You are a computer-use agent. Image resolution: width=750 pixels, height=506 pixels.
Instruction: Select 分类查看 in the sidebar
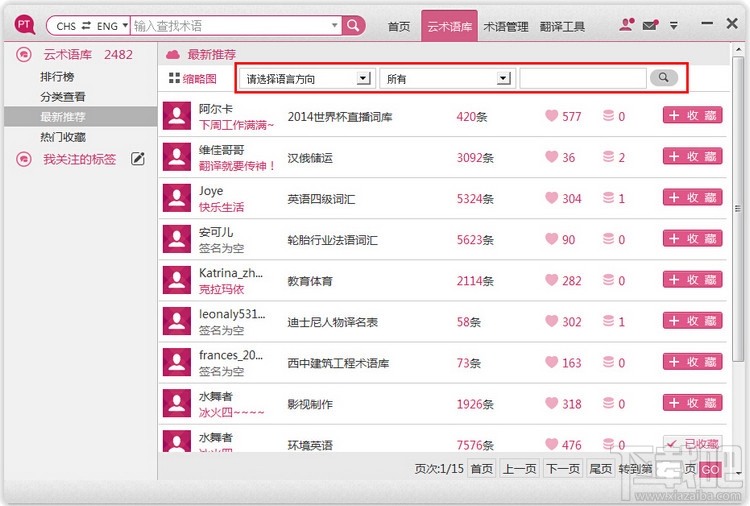[x=63, y=97]
